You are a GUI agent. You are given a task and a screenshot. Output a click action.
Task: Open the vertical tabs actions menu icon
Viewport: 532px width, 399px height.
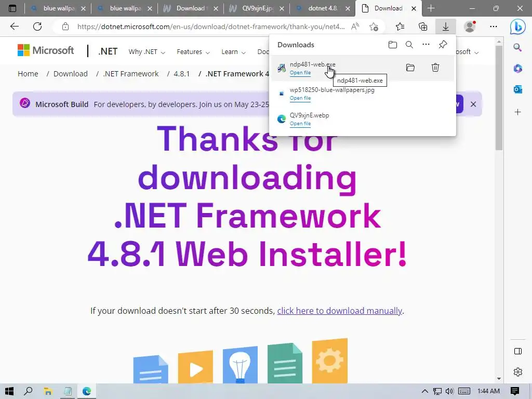[12, 8]
